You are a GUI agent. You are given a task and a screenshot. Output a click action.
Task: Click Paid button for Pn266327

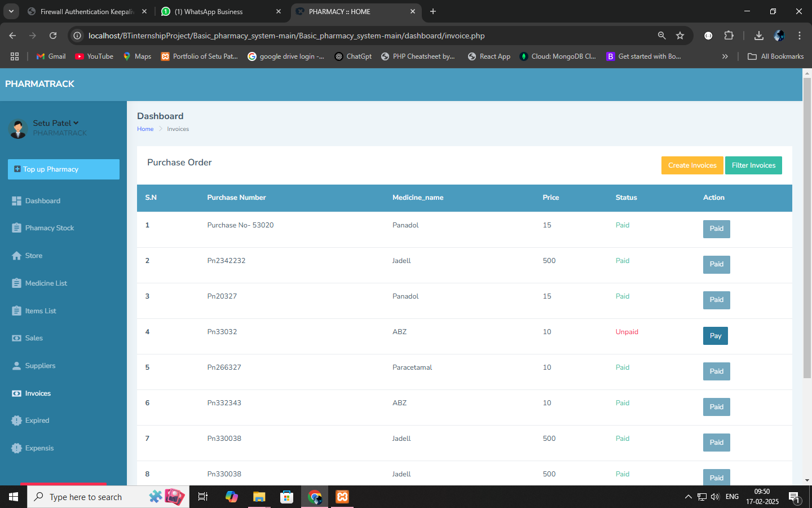coord(717,371)
